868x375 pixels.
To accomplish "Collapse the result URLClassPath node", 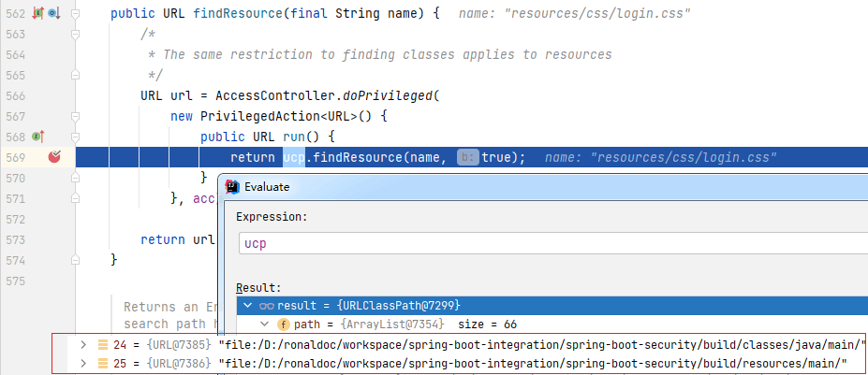I will coord(247,305).
